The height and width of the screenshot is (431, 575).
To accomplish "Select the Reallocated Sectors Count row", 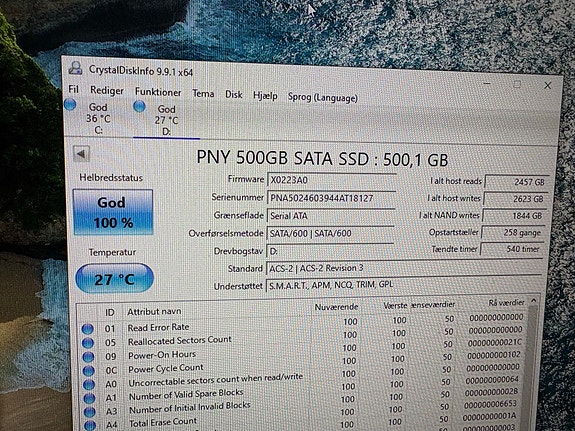I will point(303,337).
